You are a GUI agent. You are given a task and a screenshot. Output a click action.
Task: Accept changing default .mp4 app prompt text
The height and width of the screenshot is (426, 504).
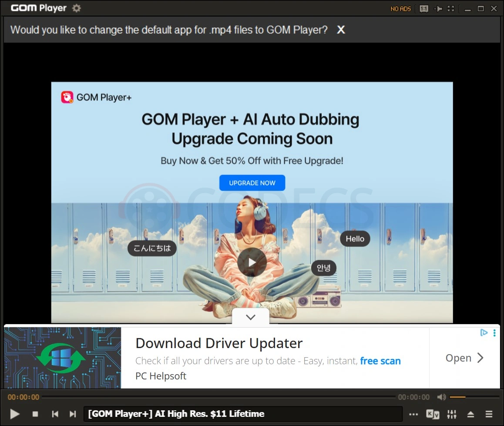(169, 30)
